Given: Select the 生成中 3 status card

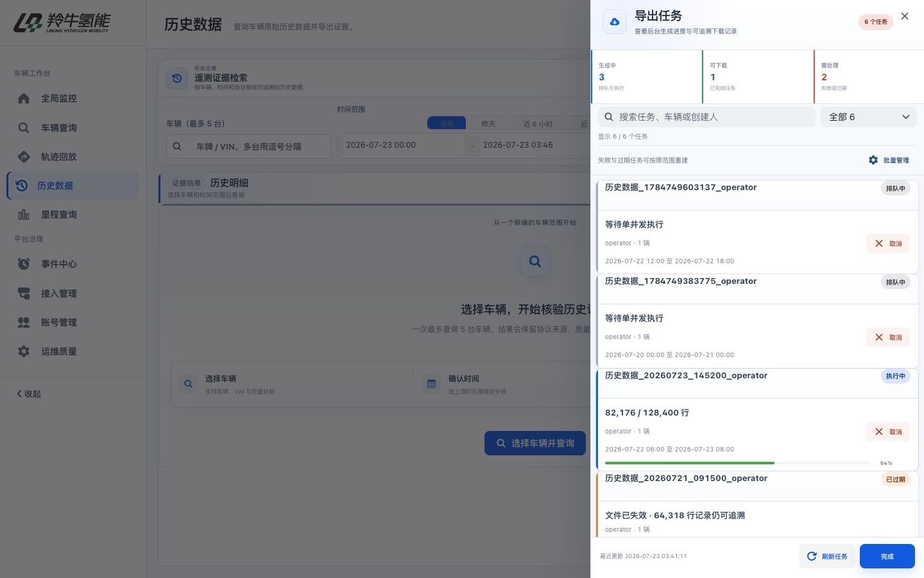Looking at the screenshot, I should [x=647, y=77].
